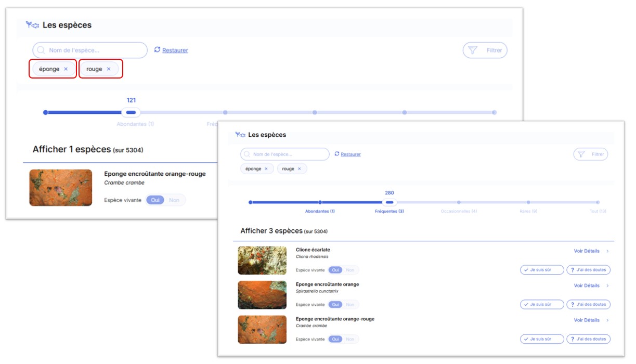Click the Restaurer refresh icon in the lower panel
Viewport: 636px width, 364px height.
click(337, 154)
